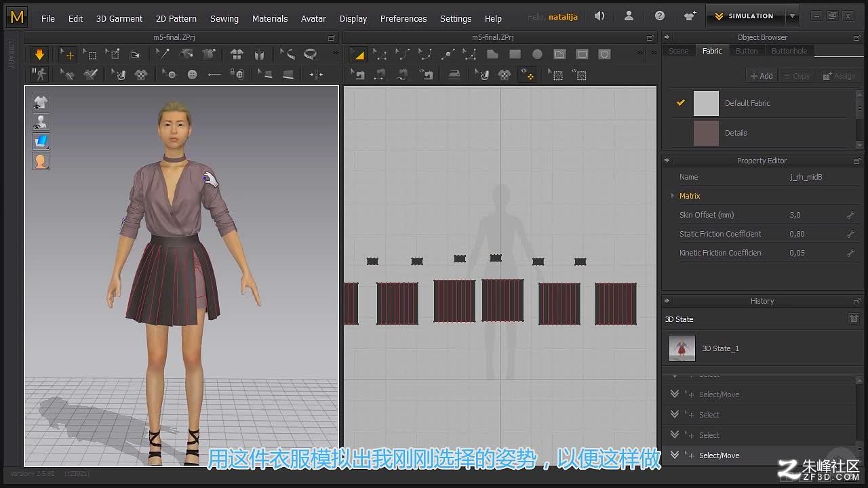Toggle the highlighted show-points eye icon
Image resolution: width=868 pixels, height=488 pixels.
527,75
